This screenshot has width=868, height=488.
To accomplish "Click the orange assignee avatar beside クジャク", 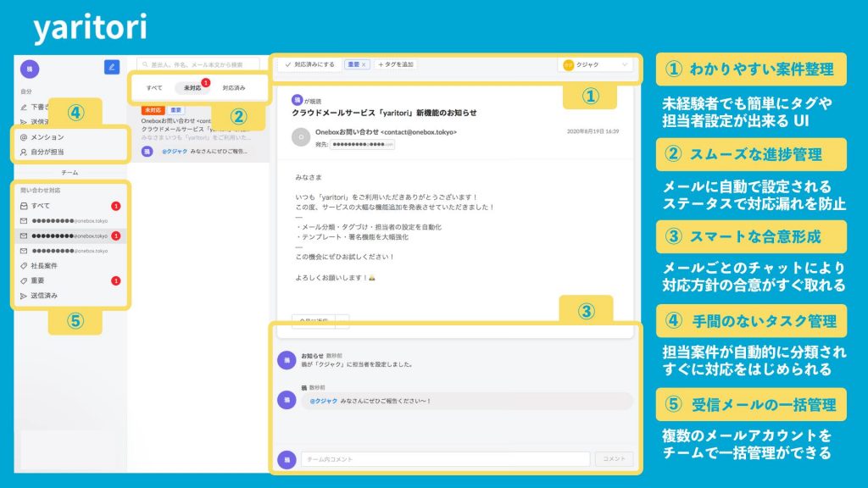I will (x=568, y=64).
